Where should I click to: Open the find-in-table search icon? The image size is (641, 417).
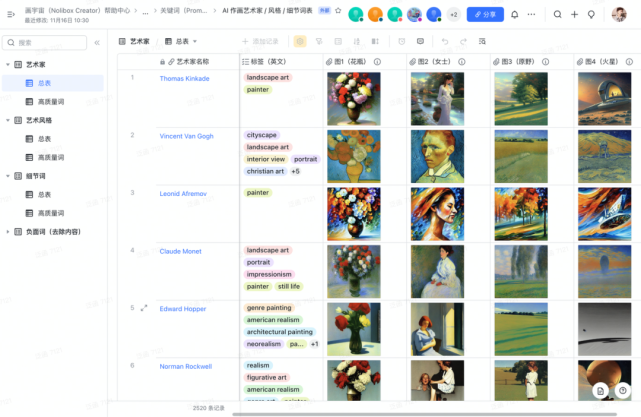[482, 41]
